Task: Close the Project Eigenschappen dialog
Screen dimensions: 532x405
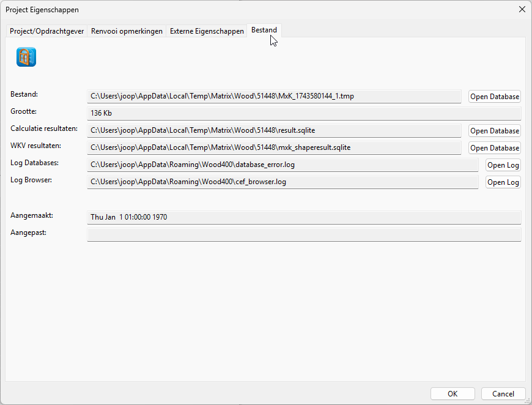Action: point(522,9)
